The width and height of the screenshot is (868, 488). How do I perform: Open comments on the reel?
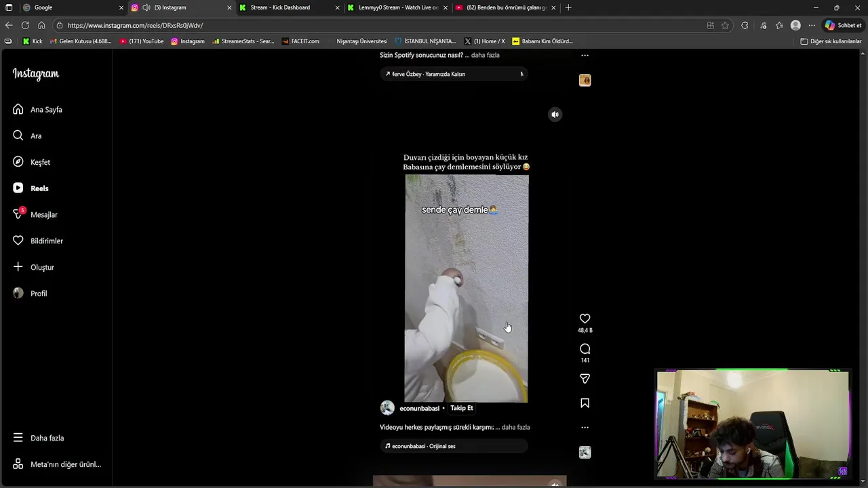click(585, 349)
